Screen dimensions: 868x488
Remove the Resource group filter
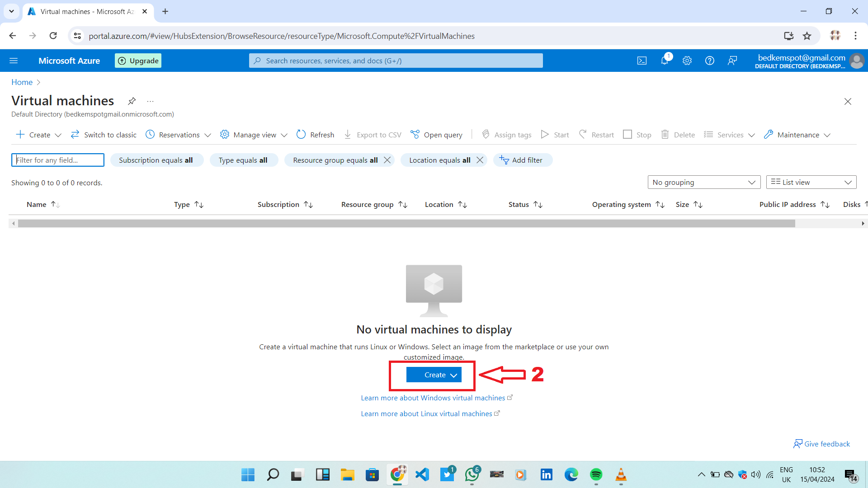click(387, 160)
